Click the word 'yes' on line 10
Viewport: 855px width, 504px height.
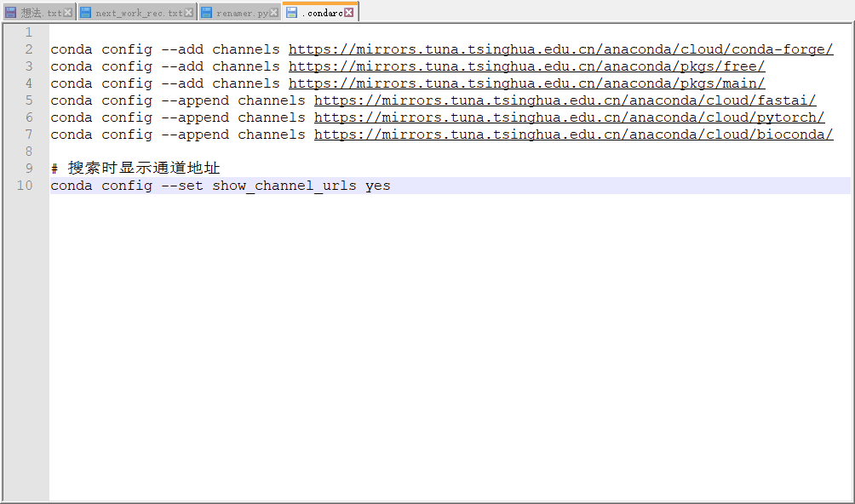[x=378, y=186]
